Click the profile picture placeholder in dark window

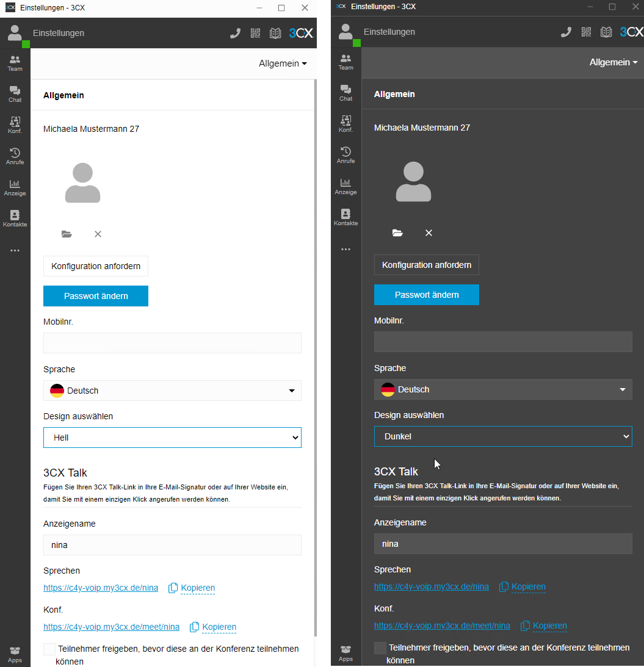tap(413, 182)
